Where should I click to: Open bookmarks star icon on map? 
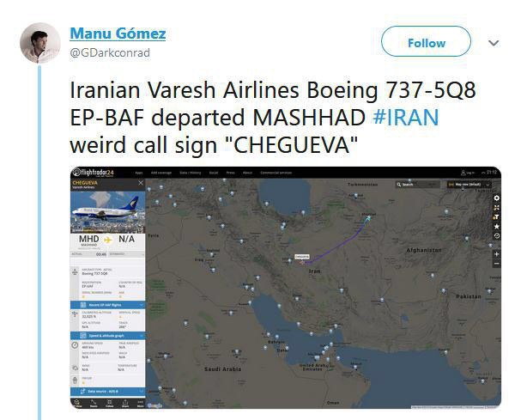pyautogui.click(x=496, y=226)
